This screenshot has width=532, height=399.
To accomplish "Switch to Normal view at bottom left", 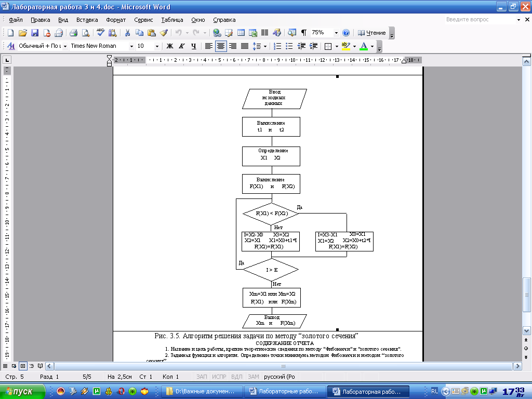I will point(5,366).
